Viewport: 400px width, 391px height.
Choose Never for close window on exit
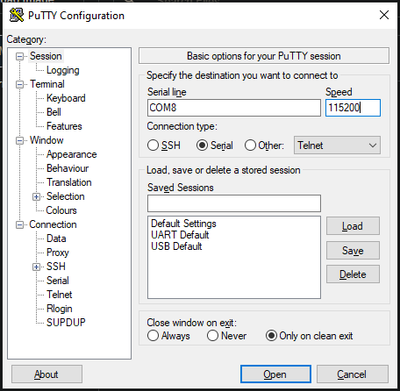coord(213,336)
